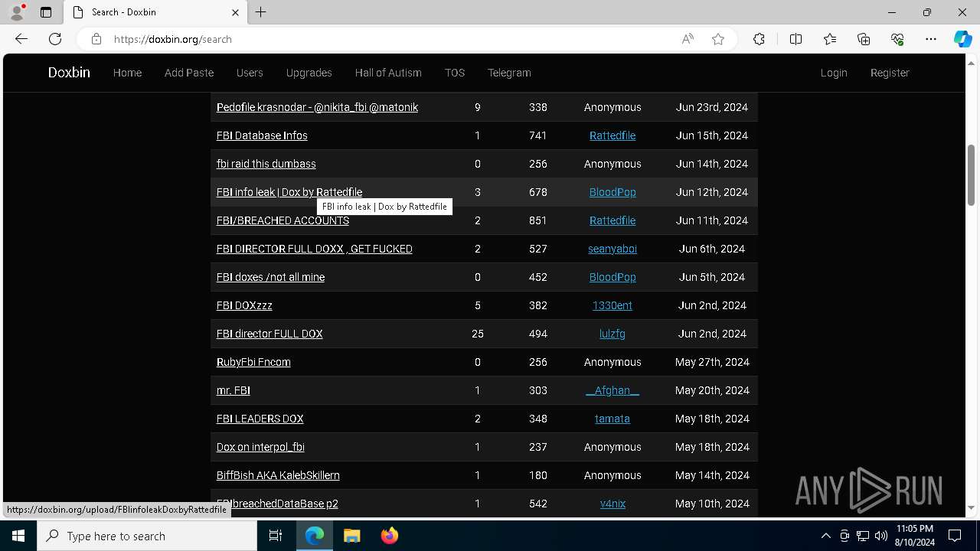Enable split screen view
The image size is (980, 551).
(x=795, y=39)
